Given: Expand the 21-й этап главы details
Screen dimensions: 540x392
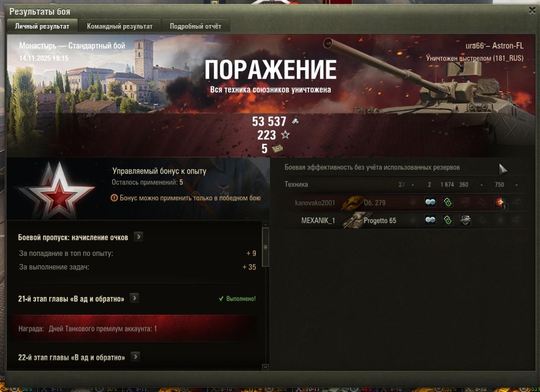Looking at the screenshot, I should 134,298.
